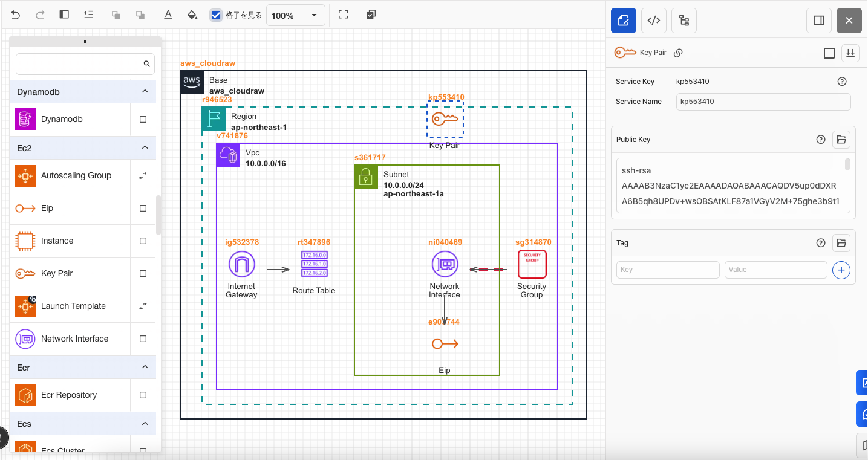Open help for Tag section

click(x=821, y=243)
